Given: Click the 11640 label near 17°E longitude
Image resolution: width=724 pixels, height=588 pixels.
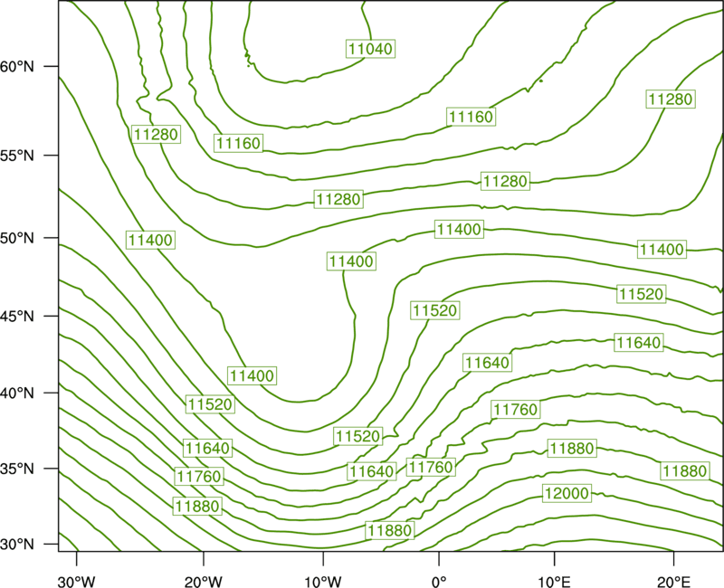Looking at the screenshot, I should point(639,343).
